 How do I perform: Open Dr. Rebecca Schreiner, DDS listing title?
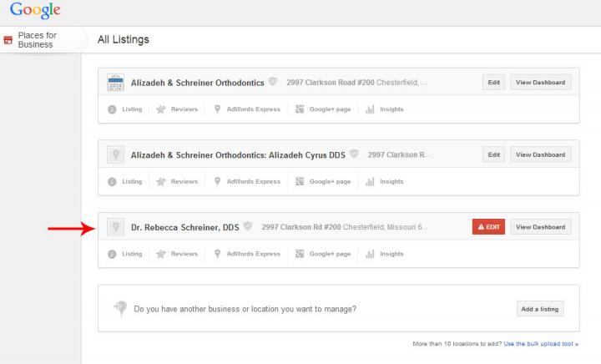coord(184,227)
